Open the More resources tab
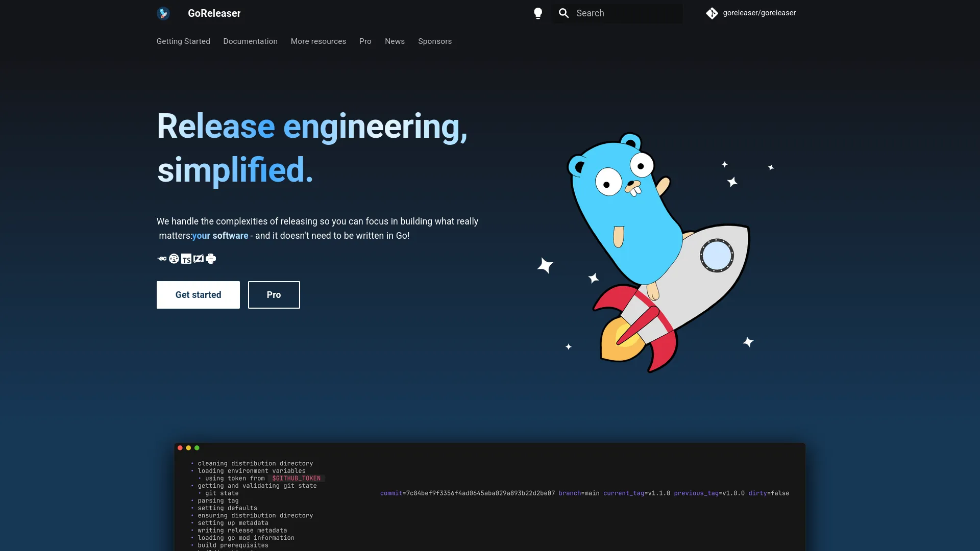 318,41
